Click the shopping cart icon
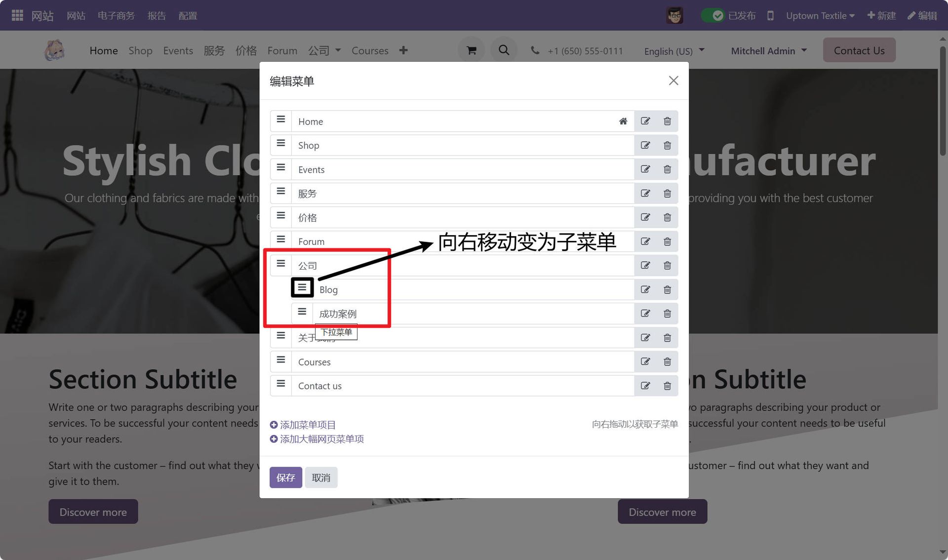Screen dimensions: 948x560 pos(472,50)
